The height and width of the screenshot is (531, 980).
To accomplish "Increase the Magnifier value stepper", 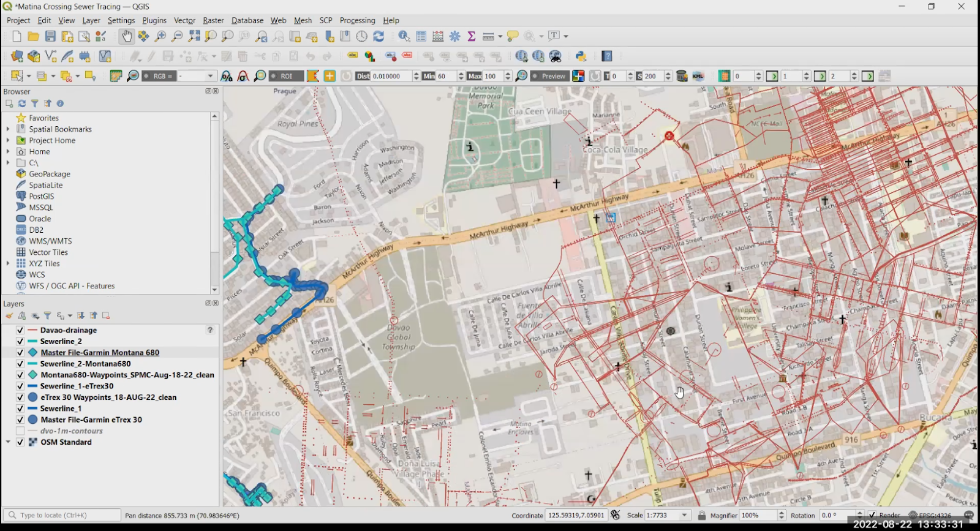I will (781, 513).
